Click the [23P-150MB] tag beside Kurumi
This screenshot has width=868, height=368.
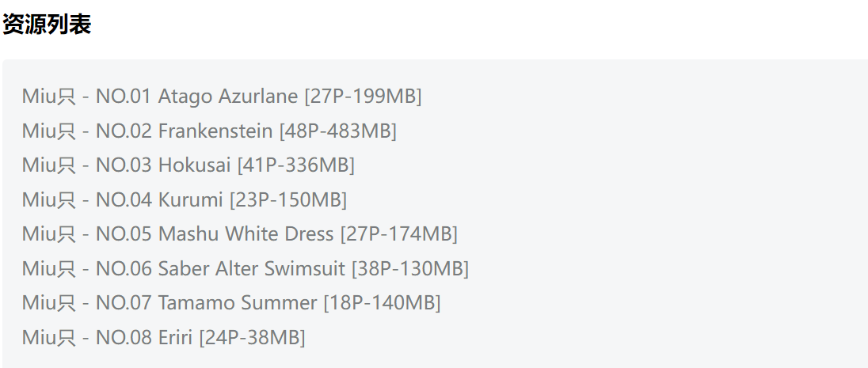[288, 200]
